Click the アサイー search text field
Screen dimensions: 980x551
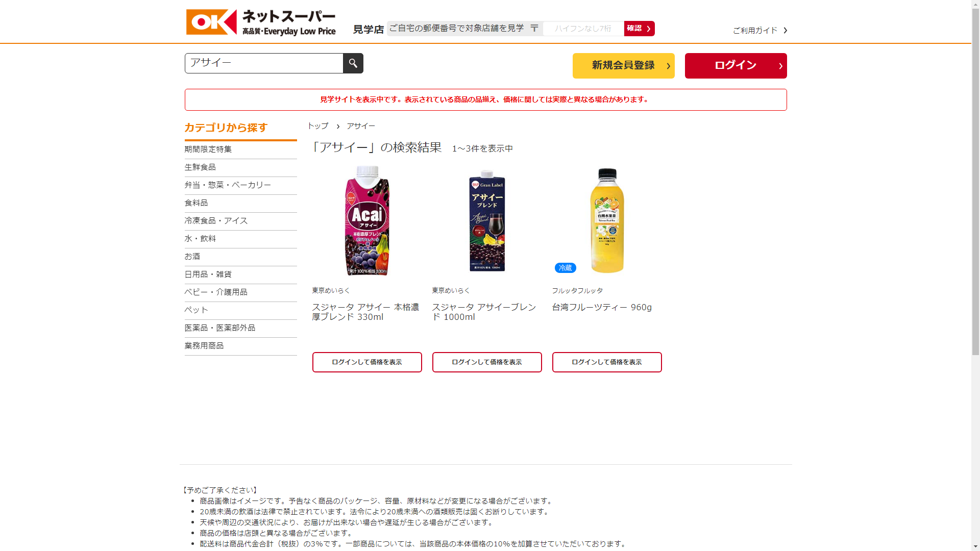coord(264,63)
